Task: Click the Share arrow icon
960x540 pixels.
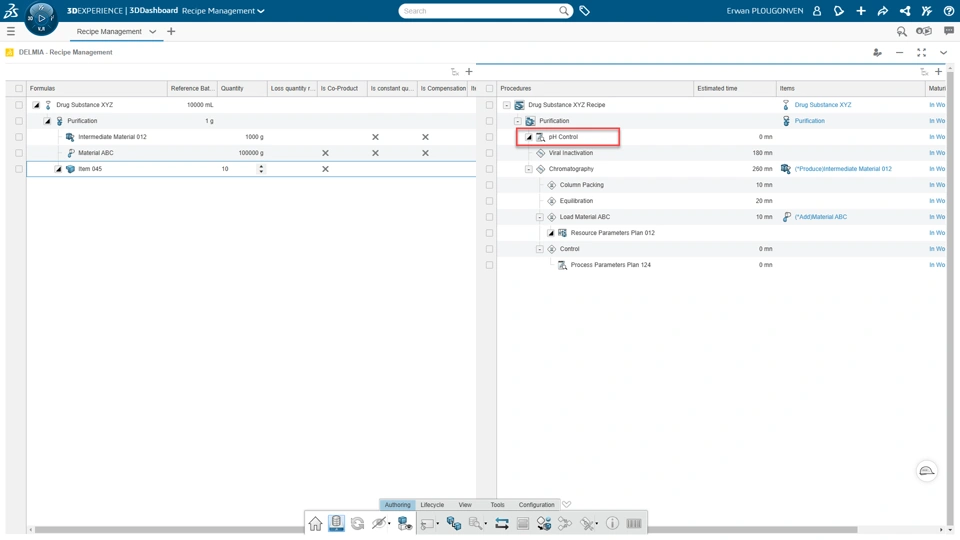Action: click(883, 11)
